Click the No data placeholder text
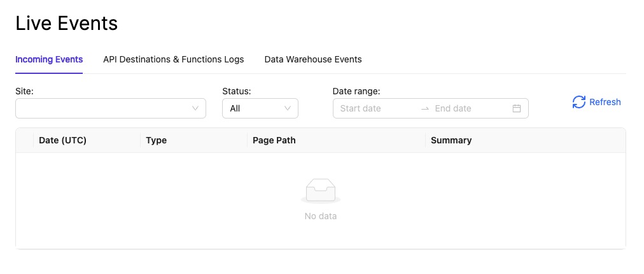644x274 pixels. [x=320, y=216]
